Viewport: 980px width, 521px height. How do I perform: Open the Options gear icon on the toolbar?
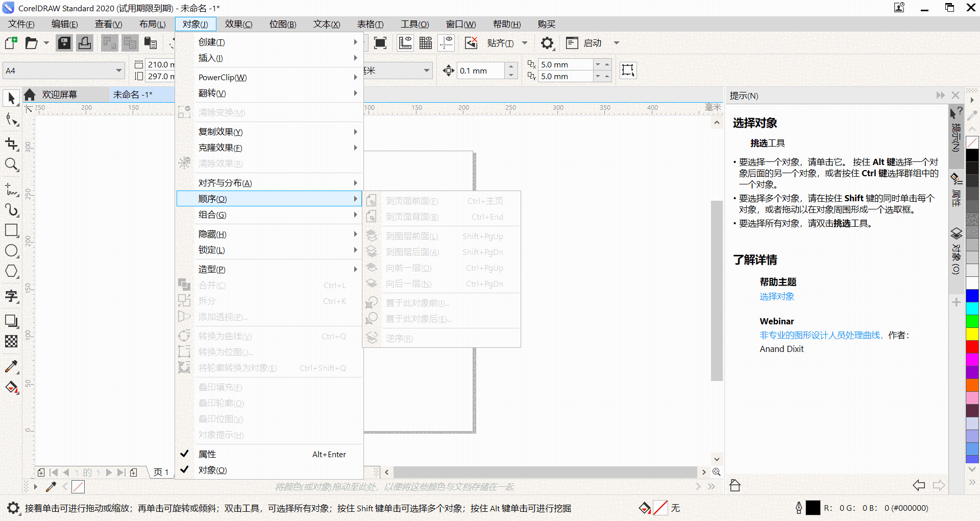[547, 43]
